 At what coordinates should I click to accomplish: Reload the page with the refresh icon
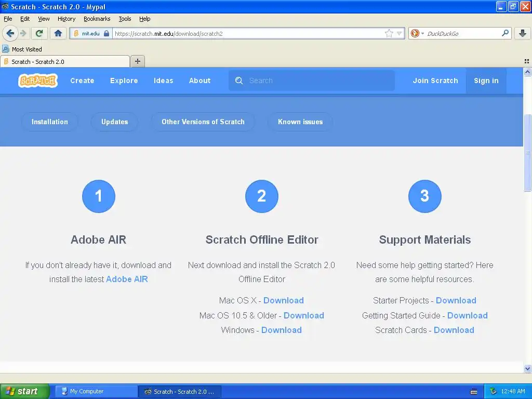point(39,33)
